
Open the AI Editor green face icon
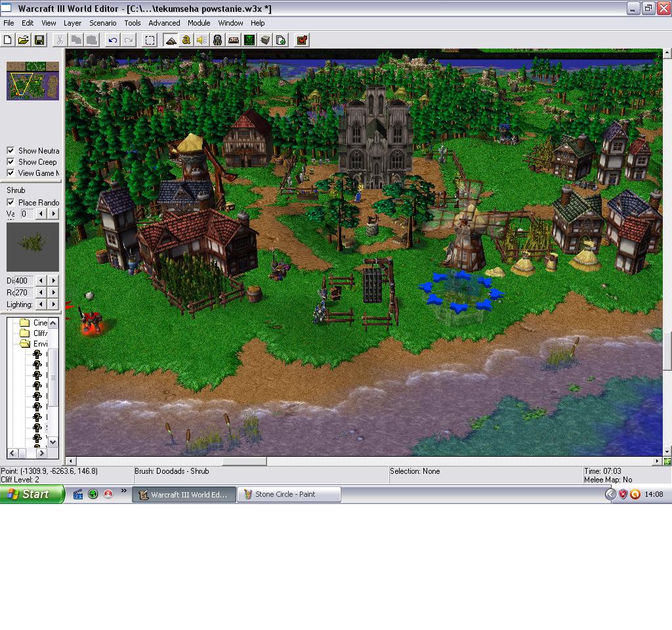[x=249, y=40]
